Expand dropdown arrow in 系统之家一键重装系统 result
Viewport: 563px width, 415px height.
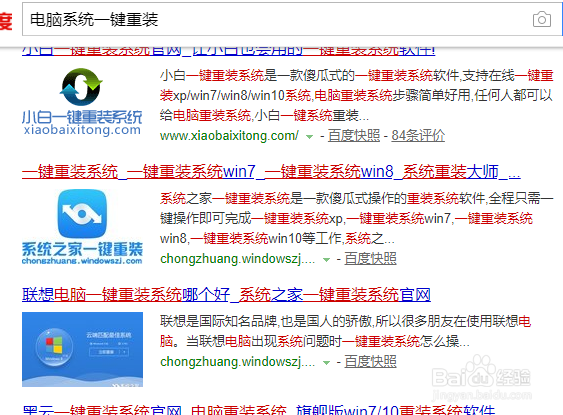(x=326, y=260)
